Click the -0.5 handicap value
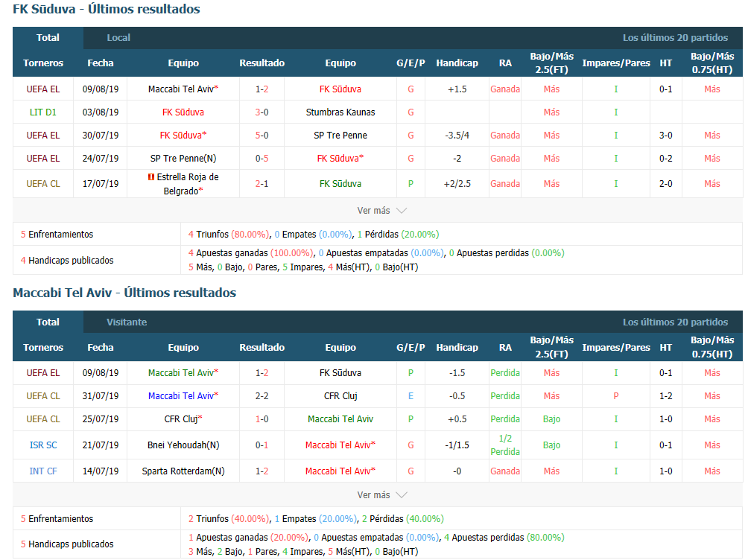 click(457, 396)
